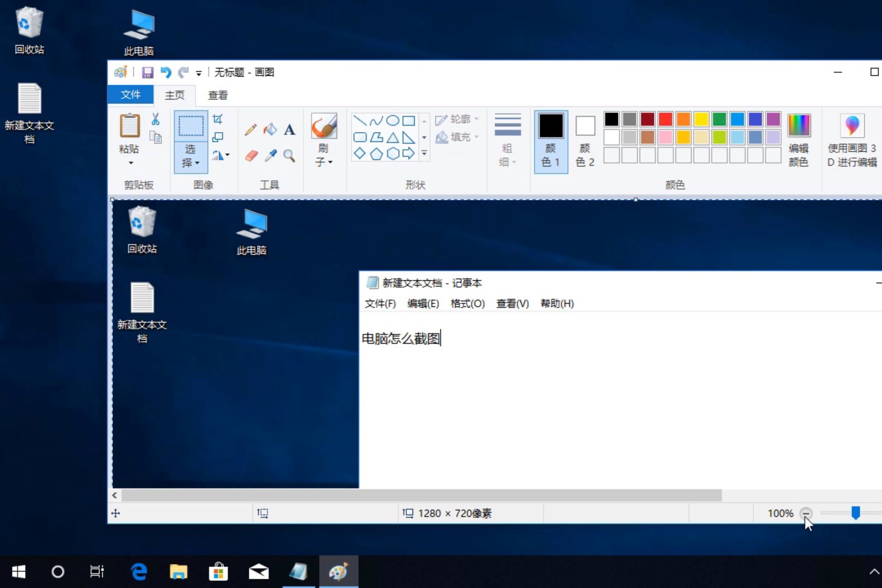Choose the Rectangle shape

point(409,120)
